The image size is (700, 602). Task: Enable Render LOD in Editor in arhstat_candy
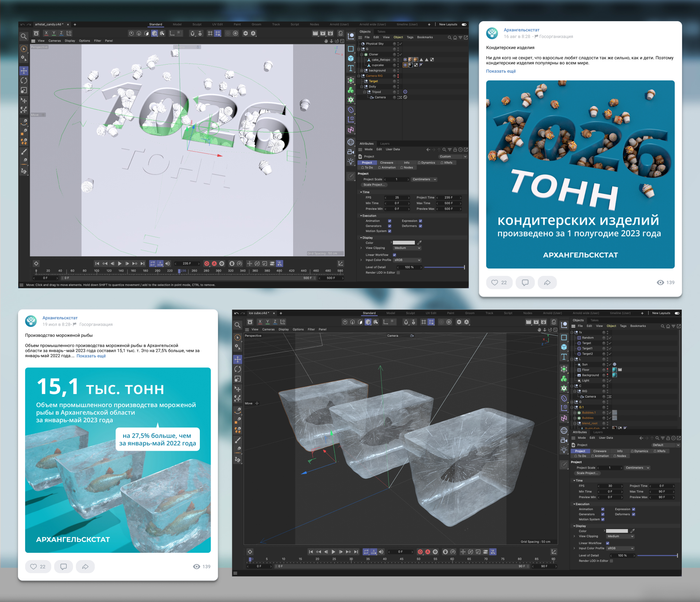[x=398, y=273]
